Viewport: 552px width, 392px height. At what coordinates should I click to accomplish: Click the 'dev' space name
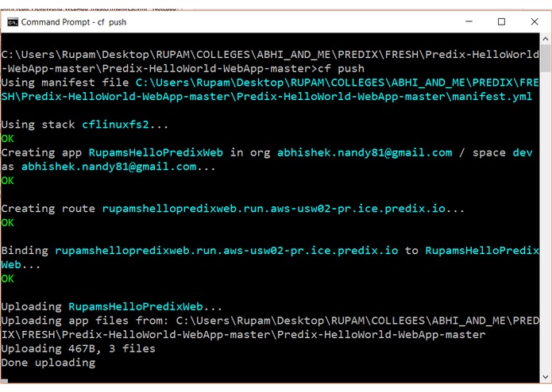pyautogui.click(x=523, y=152)
